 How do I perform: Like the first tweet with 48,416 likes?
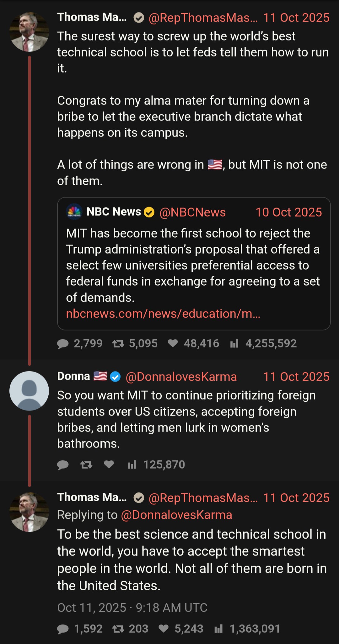coord(173,343)
